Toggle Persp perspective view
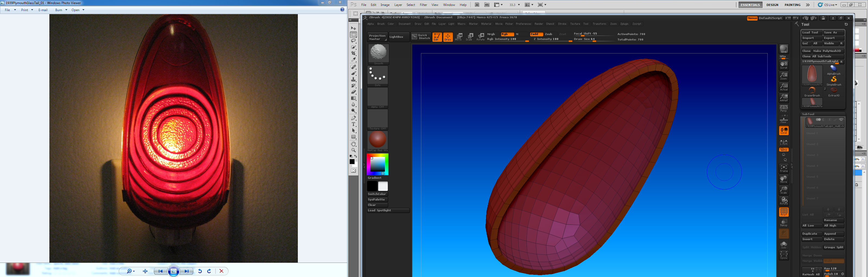The height and width of the screenshot is (277, 868). 784,108
